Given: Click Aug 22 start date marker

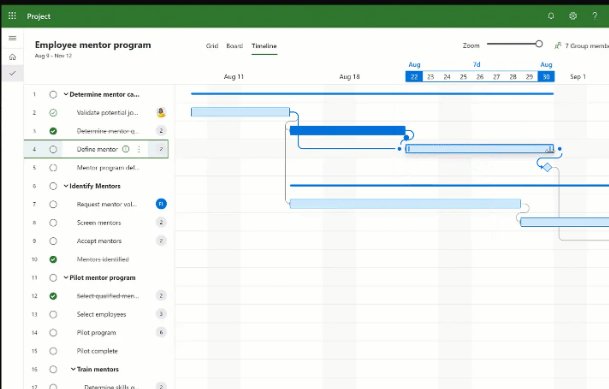Looking at the screenshot, I should coord(414,76).
